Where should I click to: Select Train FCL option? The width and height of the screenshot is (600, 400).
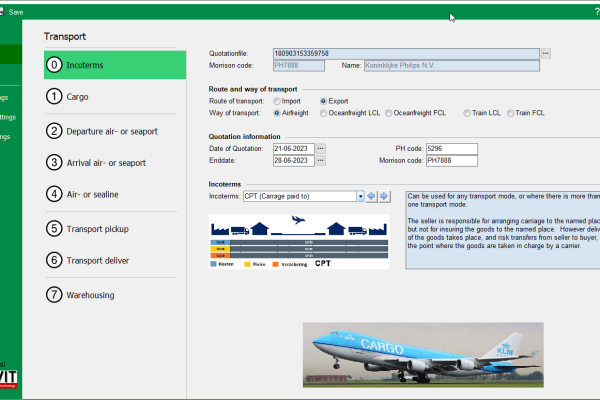510,113
